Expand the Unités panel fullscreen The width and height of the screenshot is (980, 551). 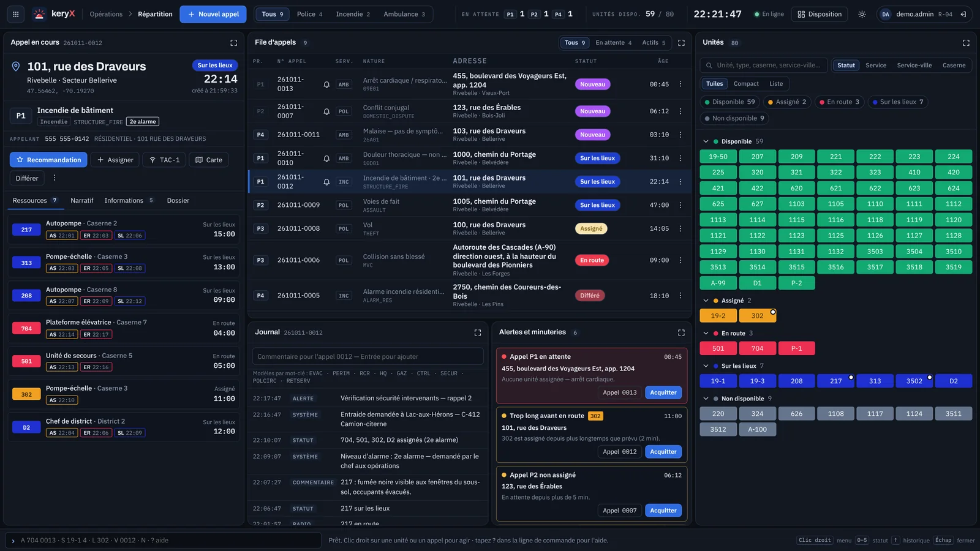(x=966, y=43)
